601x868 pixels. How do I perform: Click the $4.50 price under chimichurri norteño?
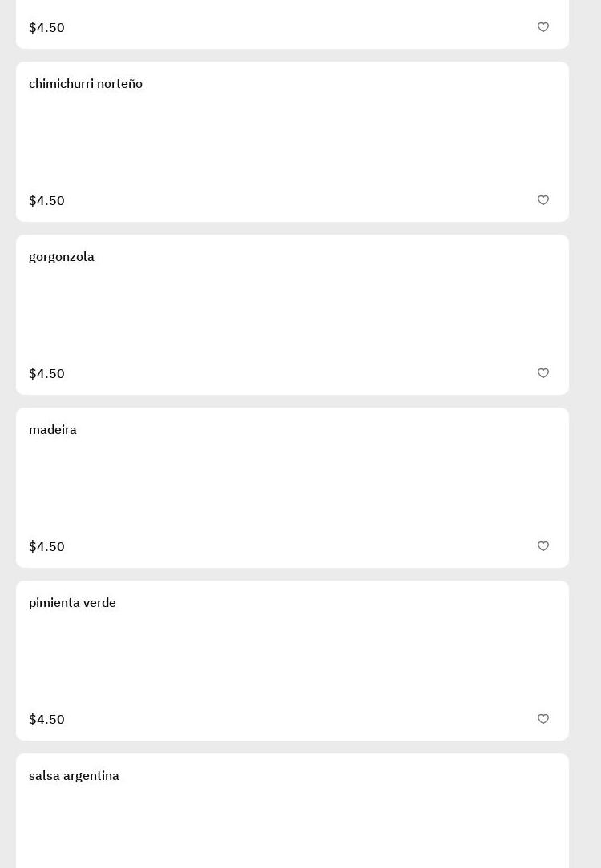(x=46, y=200)
